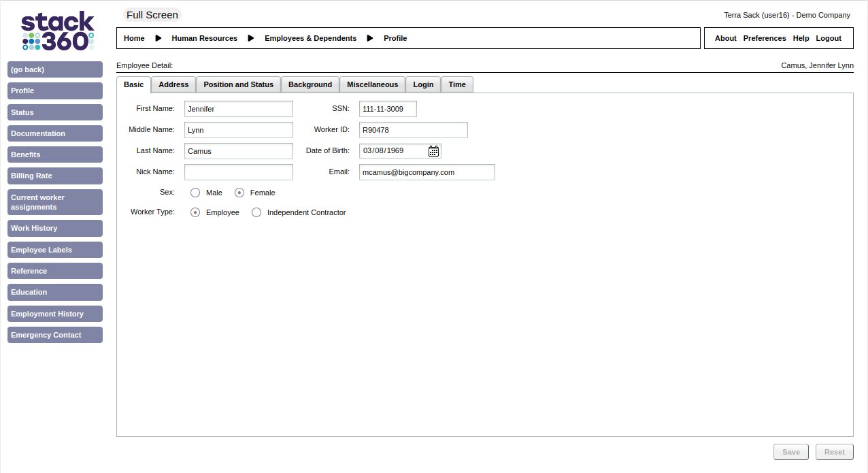This screenshot has width=868, height=473.
Task: Click the Human Resources breadcrumb
Action: point(204,38)
